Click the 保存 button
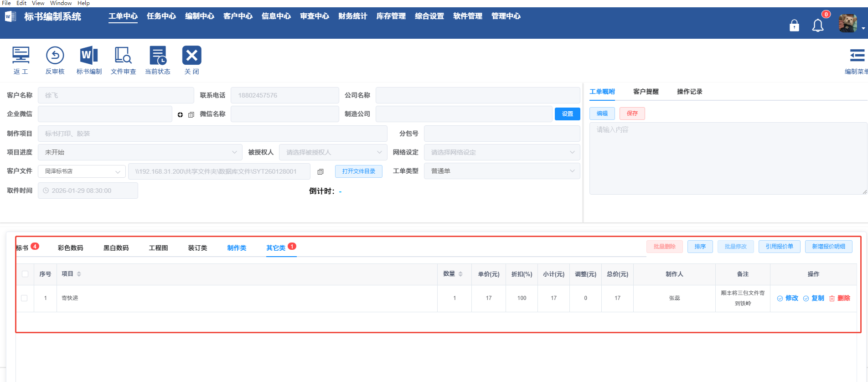The image size is (868, 382). (x=632, y=114)
